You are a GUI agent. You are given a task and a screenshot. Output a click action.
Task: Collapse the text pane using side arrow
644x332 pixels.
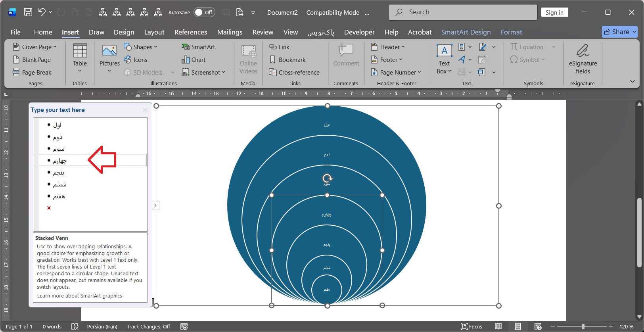click(155, 205)
